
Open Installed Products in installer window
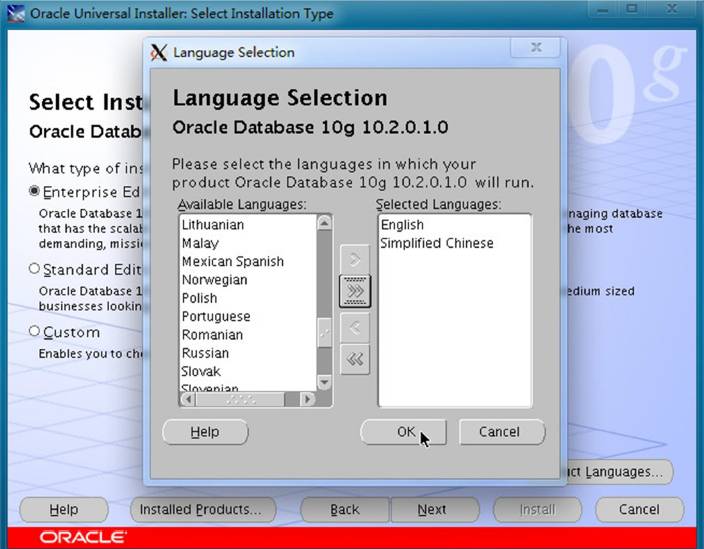(x=203, y=509)
